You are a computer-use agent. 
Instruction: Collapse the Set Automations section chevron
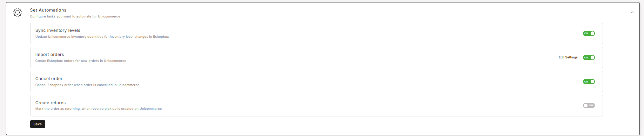(632, 12)
